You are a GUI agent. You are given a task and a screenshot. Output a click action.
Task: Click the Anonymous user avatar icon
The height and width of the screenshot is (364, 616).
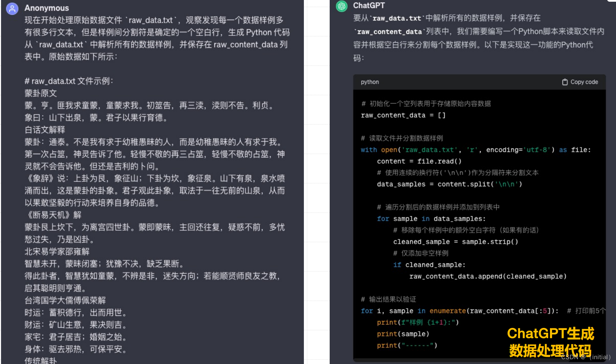click(12, 9)
